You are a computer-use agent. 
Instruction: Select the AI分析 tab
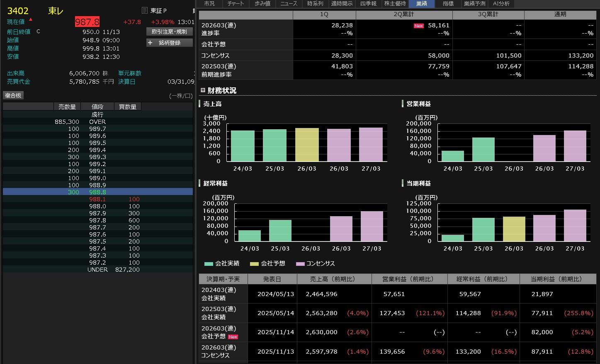click(x=501, y=4)
